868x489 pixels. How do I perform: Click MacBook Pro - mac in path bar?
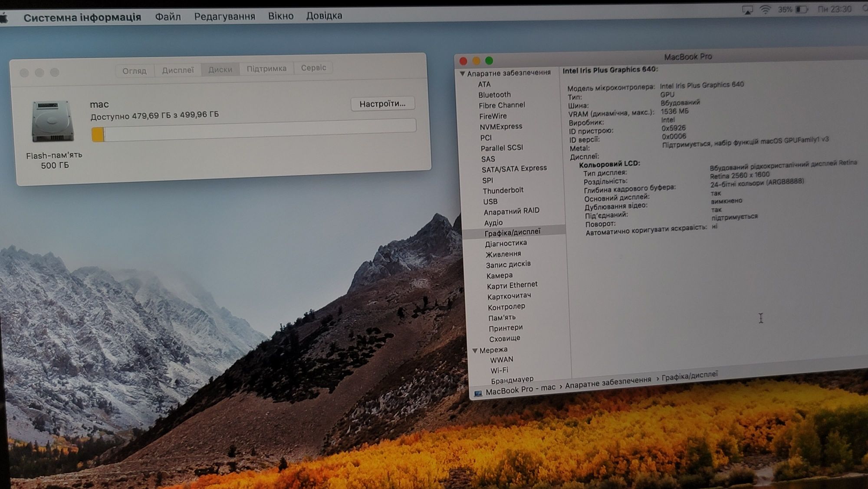(520, 390)
